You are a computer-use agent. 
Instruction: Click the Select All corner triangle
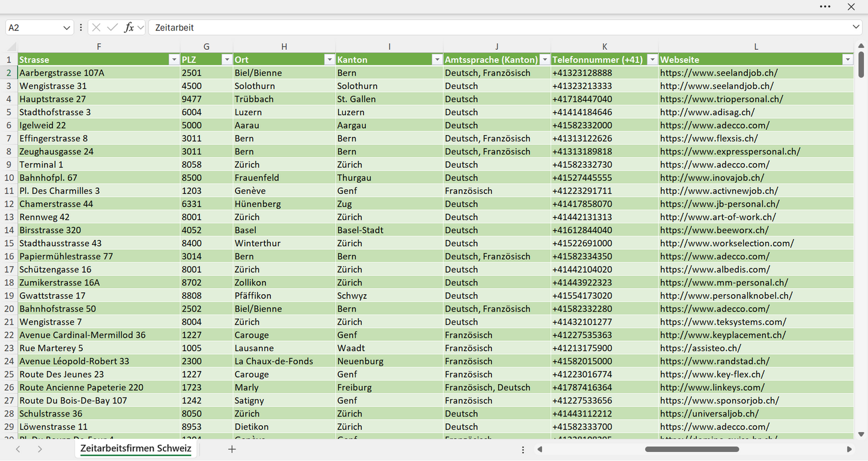pyautogui.click(x=11, y=47)
